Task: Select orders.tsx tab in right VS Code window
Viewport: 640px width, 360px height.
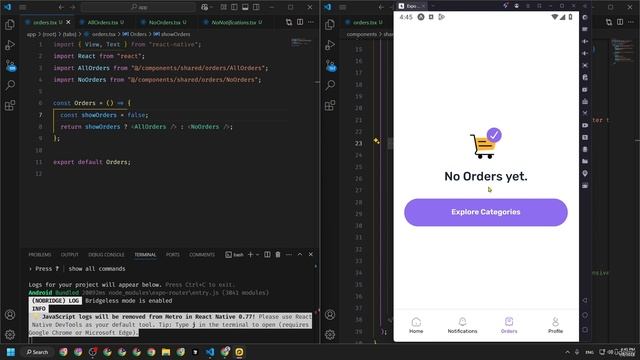Action: tap(364, 22)
